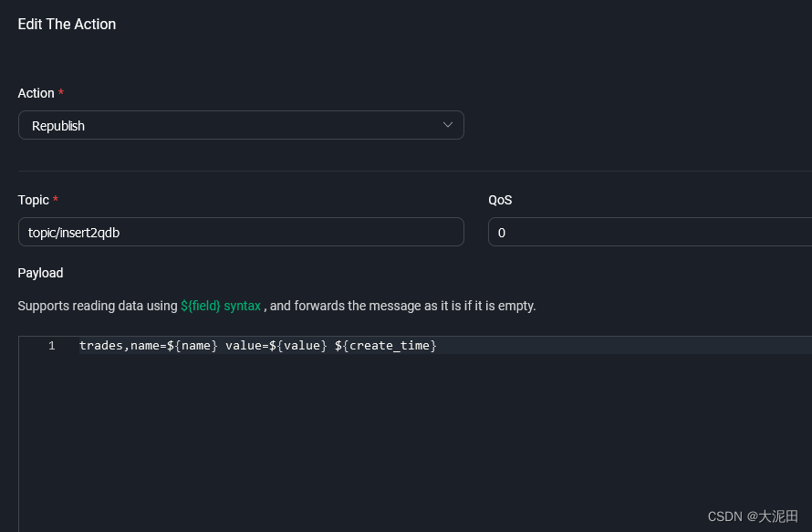Click the chevron arrow in Action select
Image resolution: width=812 pixels, height=532 pixels.
pos(448,125)
